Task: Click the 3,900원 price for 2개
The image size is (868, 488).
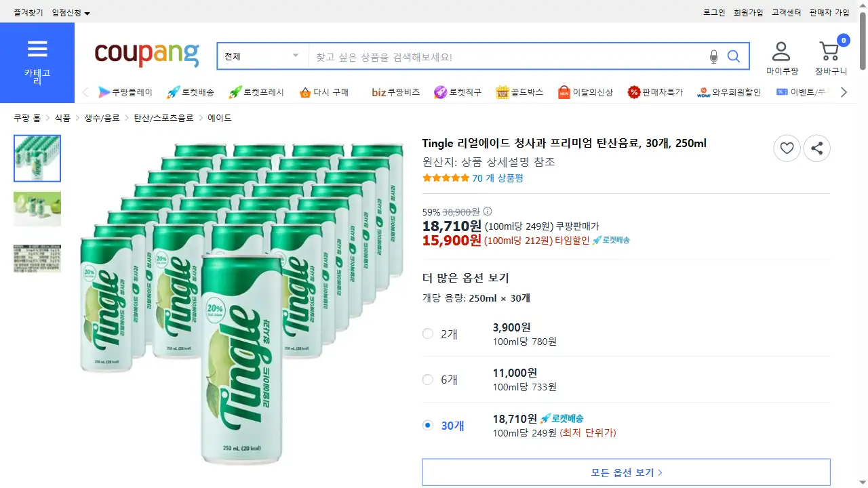Action: [x=511, y=327]
